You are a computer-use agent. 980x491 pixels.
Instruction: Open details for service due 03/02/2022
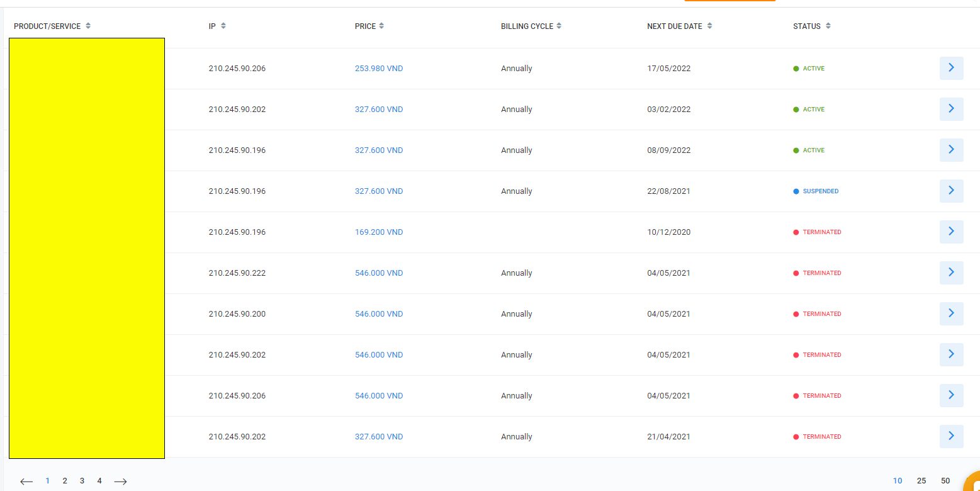951,109
